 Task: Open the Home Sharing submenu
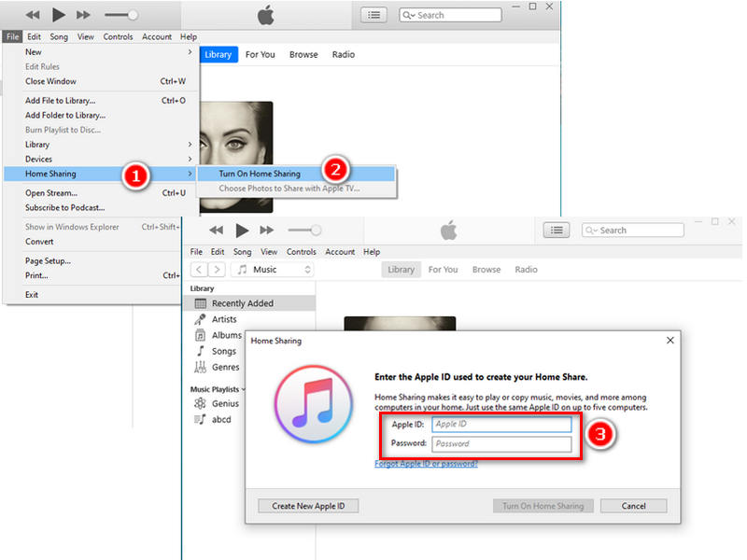click(x=102, y=174)
